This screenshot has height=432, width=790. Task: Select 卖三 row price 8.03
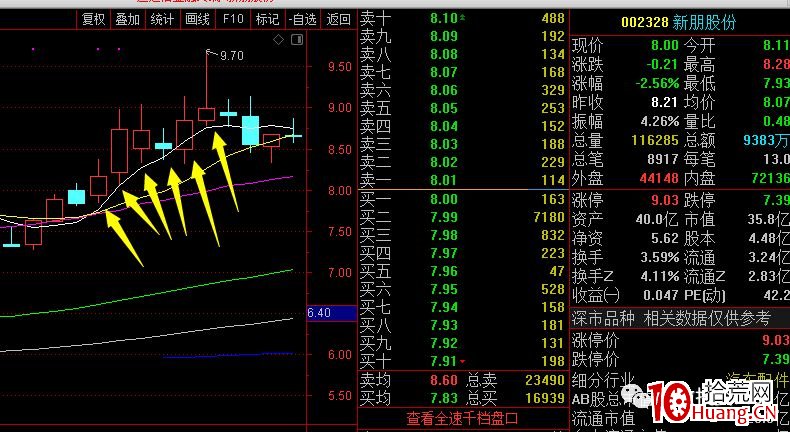pos(444,144)
